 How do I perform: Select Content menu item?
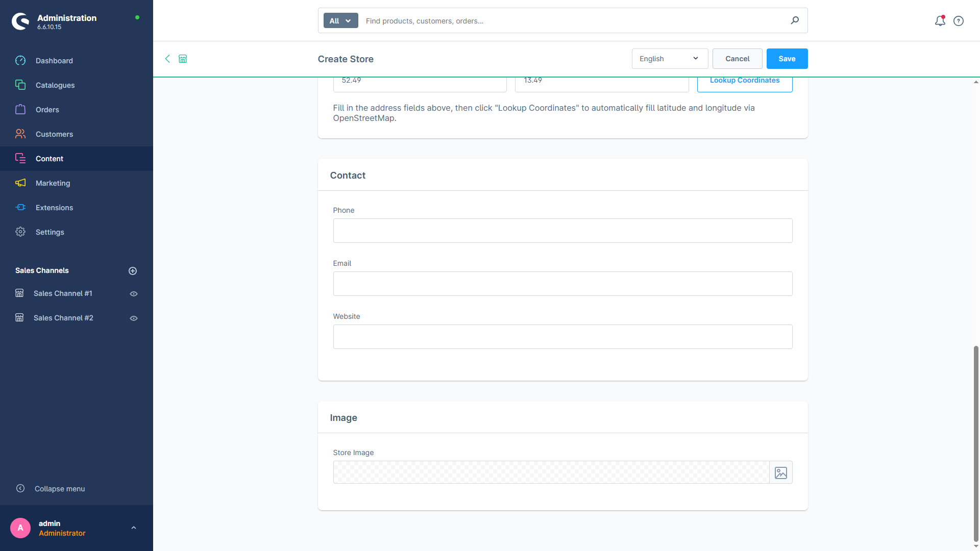[77, 159]
